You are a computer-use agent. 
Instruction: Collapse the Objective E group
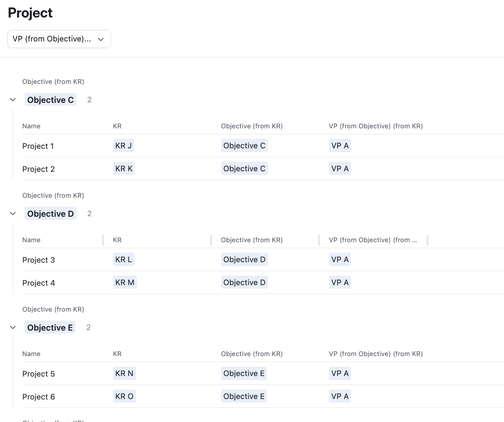coord(13,328)
